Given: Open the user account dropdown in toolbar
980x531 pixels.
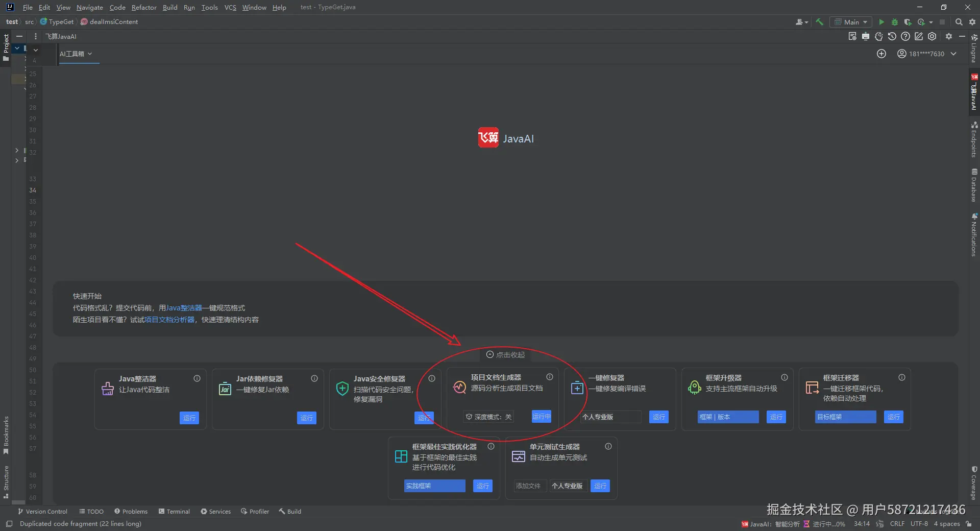Looking at the screenshot, I should click(x=802, y=22).
